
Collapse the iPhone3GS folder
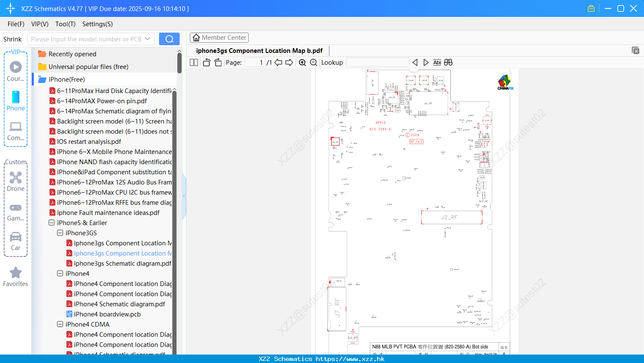click(60, 233)
